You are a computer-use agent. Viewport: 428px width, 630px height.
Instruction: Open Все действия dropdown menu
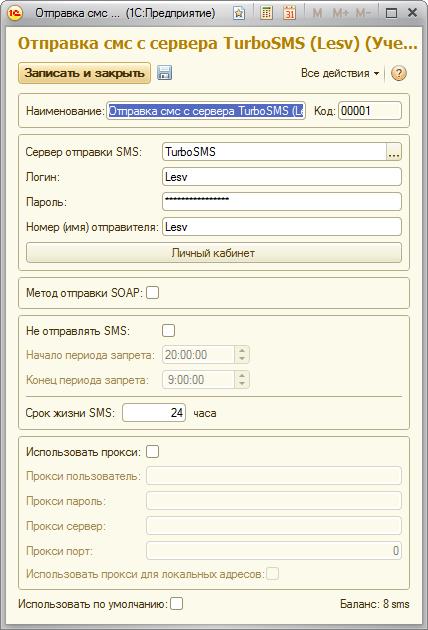[x=340, y=73]
